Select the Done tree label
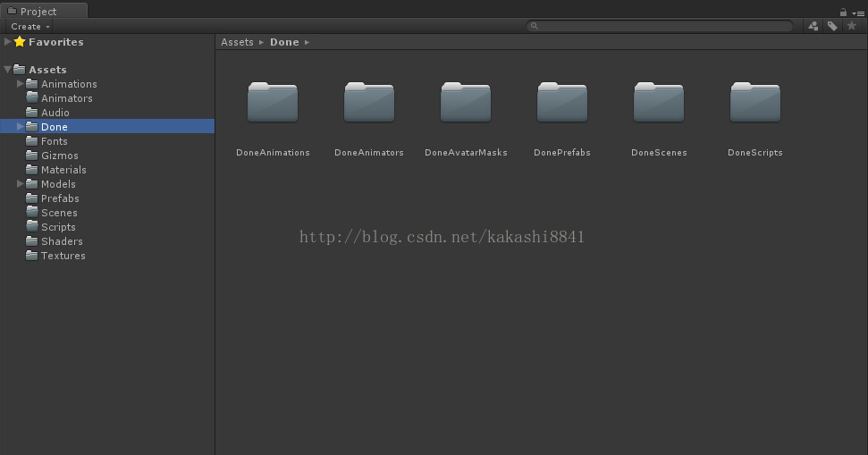Screen dimensions: 868x455 click(x=55, y=127)
